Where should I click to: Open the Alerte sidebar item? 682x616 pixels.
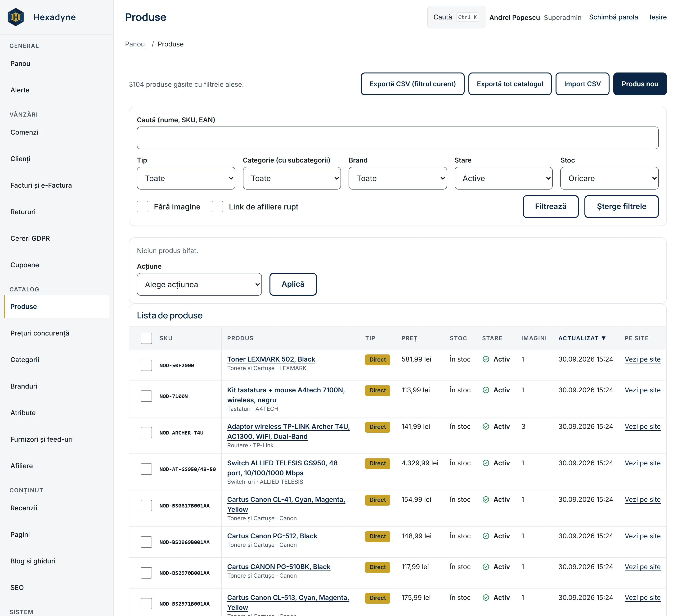pyautogui.click(x=20, y=90)
